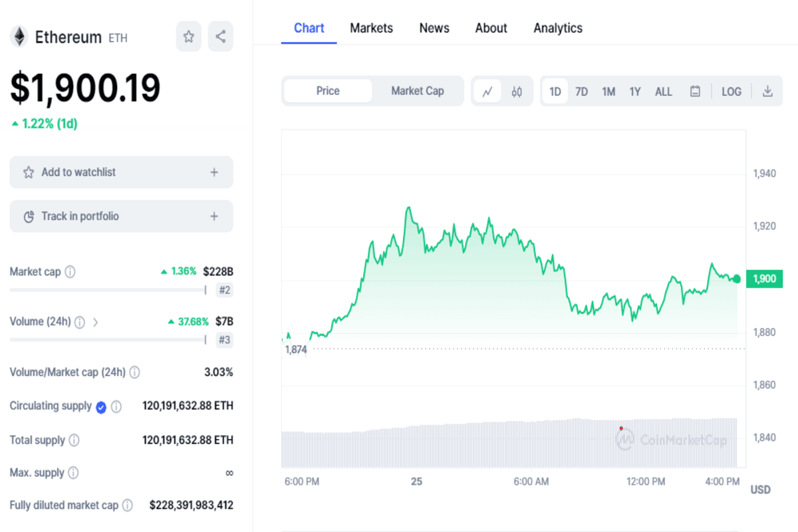Screen dimensions: 798x532
Task: Download chart data icon
Action: 767,91
